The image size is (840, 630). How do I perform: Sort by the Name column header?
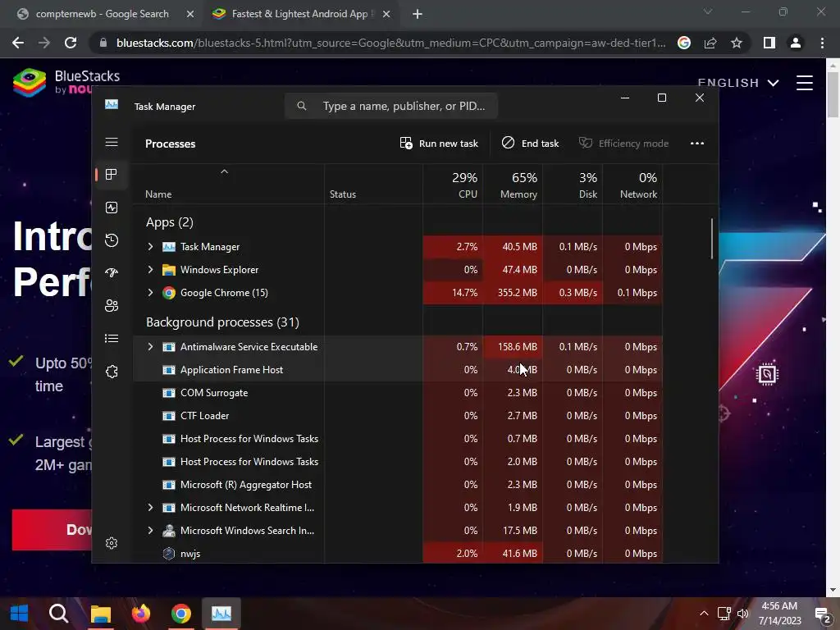(158, 194)
